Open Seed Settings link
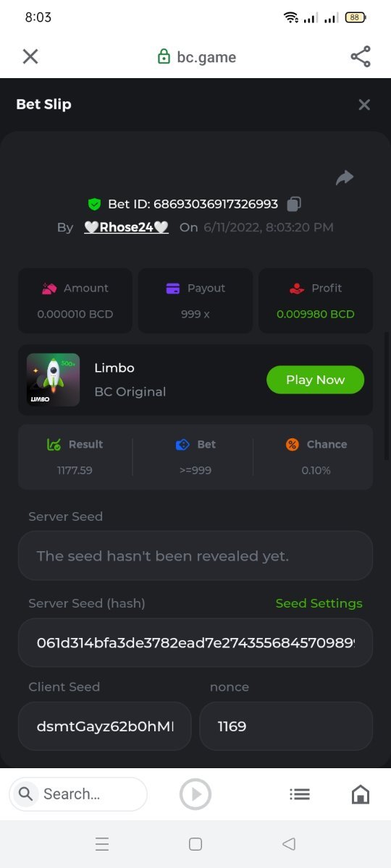Viewport: 391px width, 868px height. (x=319, y=603)
